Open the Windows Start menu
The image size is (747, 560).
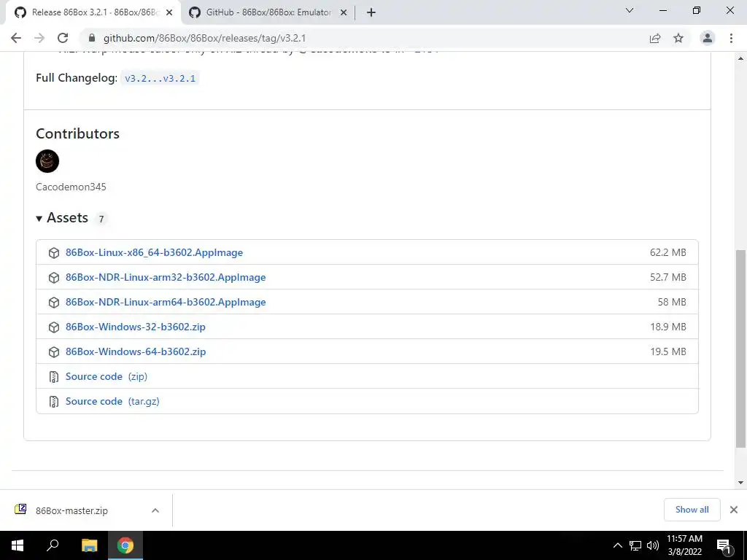(x=18, y=545)
